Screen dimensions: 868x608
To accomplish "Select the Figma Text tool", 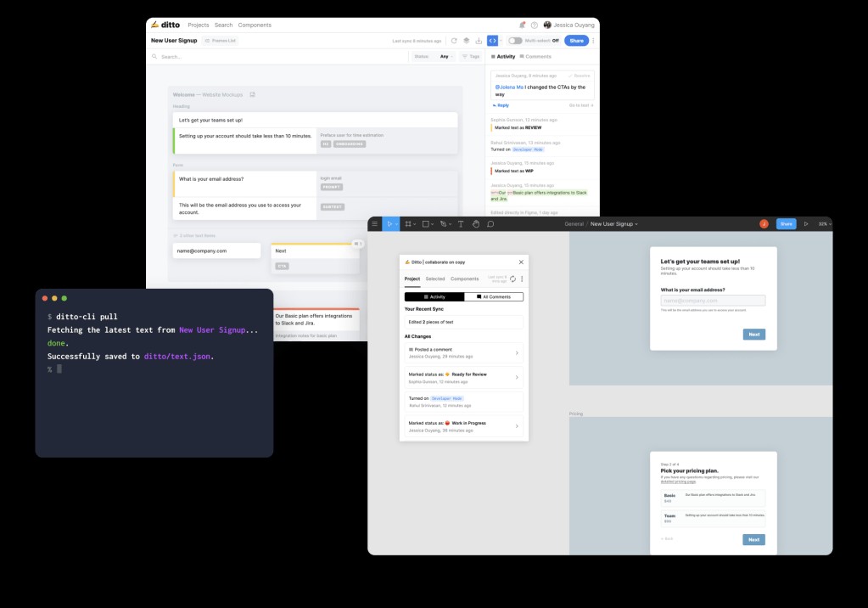I will 461,224.
